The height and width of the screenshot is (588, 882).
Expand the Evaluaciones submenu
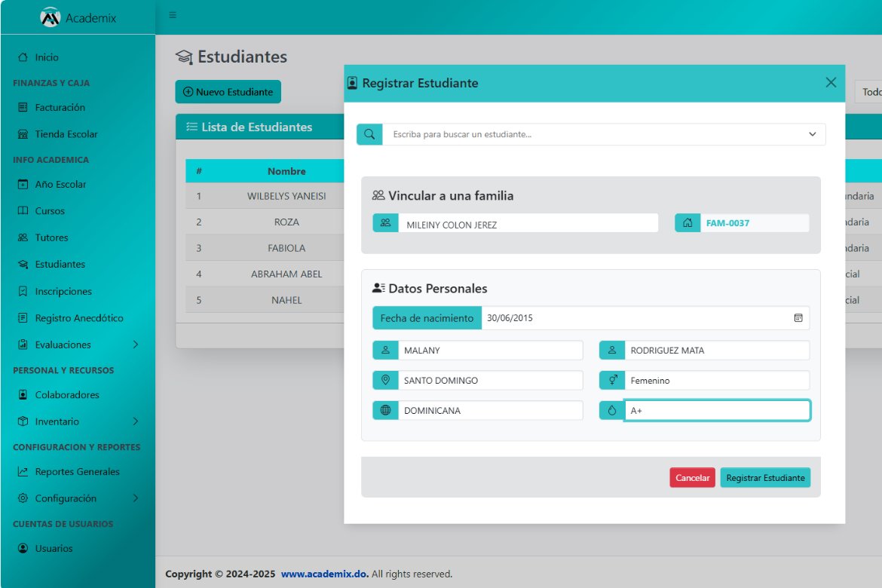point(136,345)
